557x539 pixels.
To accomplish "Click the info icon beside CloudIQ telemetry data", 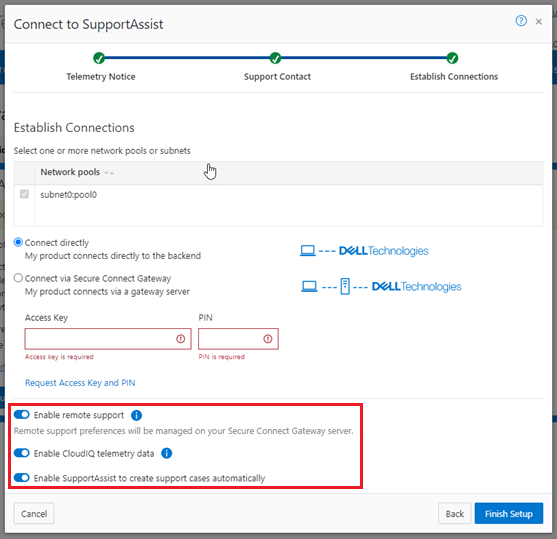I will pyautogui.click(x=167, y=453).
